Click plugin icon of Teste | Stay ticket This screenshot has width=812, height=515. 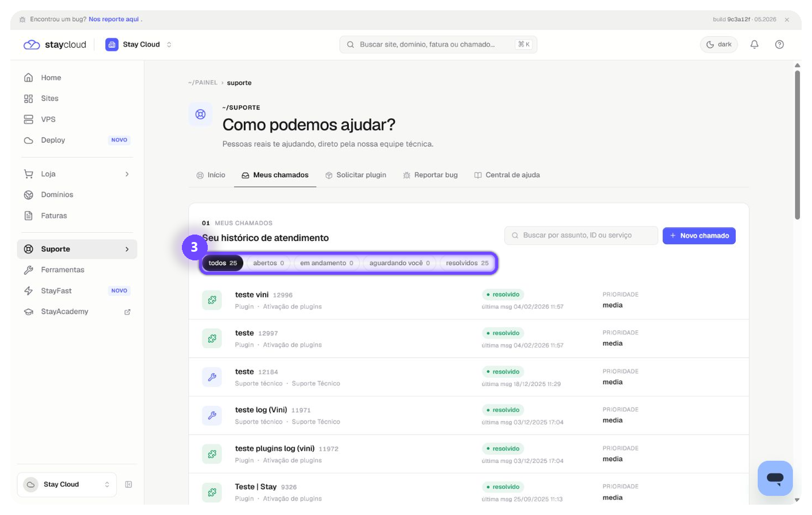(x=212, y=492)
